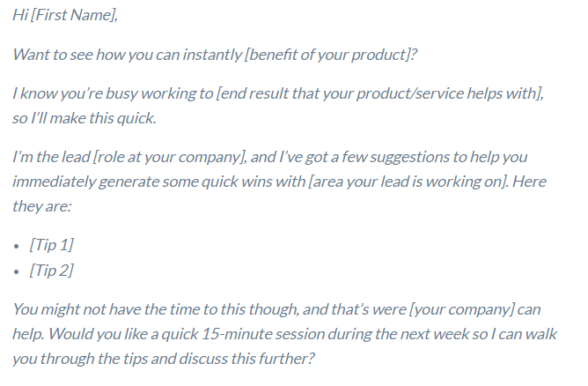Click the text 'they are:'

pyautogui.click(x=42, y=206)
